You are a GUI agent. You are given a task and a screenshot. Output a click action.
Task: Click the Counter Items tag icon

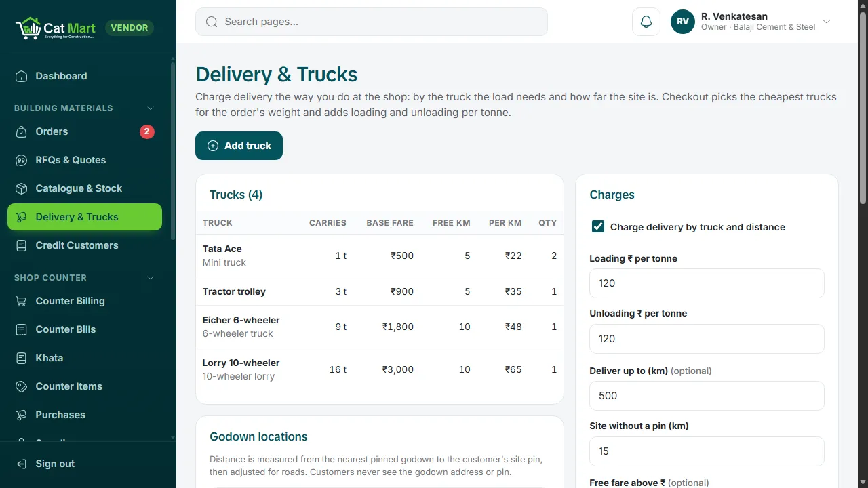pyautogui.click(x=22, y=386)
